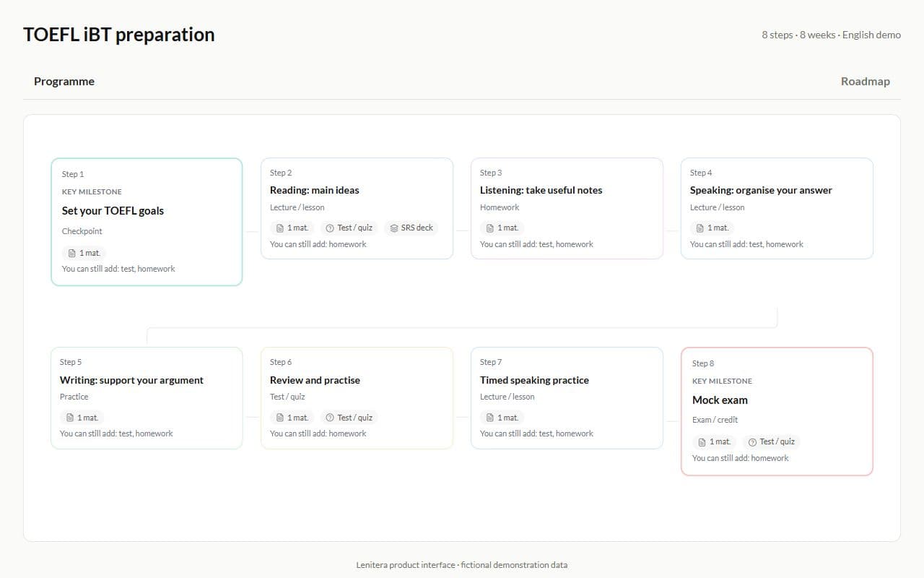Click the "Checkpoint" type label in Step 1
The height and width of the screenshot is (578, 924).
click(82, 231)
